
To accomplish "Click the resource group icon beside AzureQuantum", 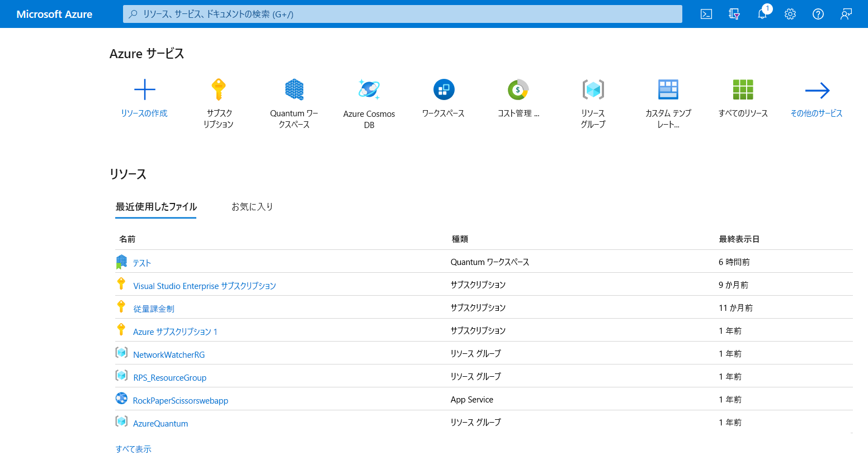I will [121, 421].
